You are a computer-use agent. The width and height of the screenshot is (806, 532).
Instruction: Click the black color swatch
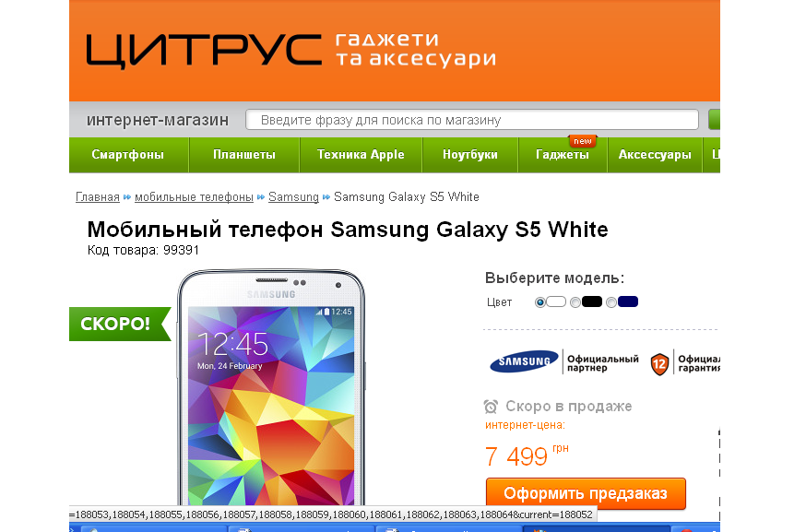592,301
